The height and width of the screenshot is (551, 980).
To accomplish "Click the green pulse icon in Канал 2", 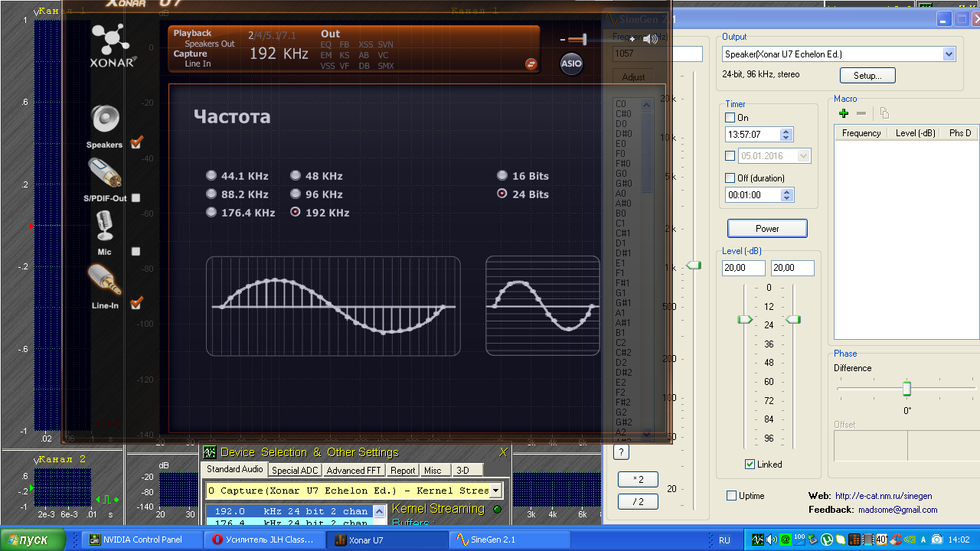I will (107, 500).
